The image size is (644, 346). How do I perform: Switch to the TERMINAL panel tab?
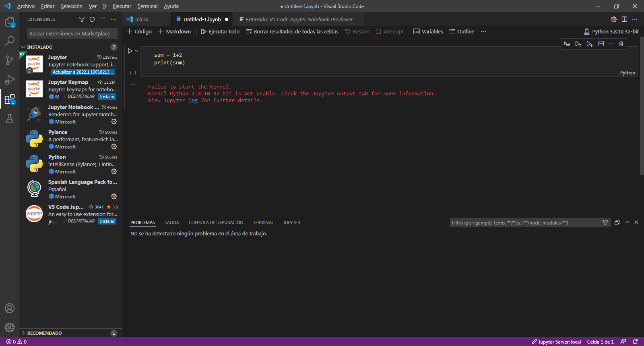click(263, 222)
